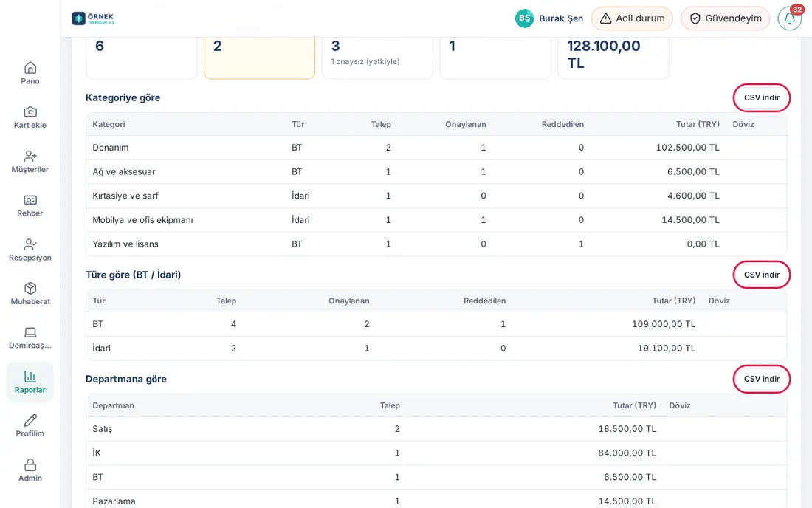Screen dimensions: 812x508
Task: Click the Türe göre (BT / İdari) heading
Action: (x=133, y=275)
